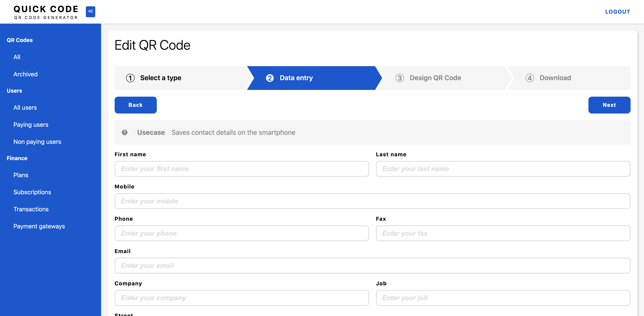Click 'Saves contact details on the smartphone' text
644x316 pixels.
pyautogui.click(x=233, y=132)
